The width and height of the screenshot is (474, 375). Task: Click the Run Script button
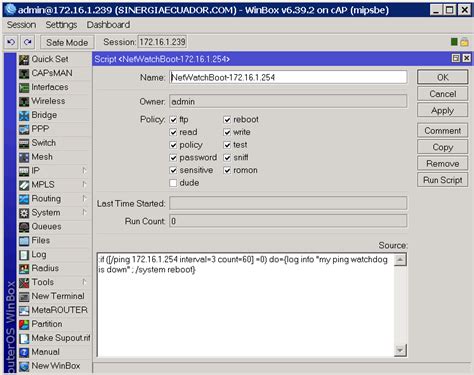[443, 180]
